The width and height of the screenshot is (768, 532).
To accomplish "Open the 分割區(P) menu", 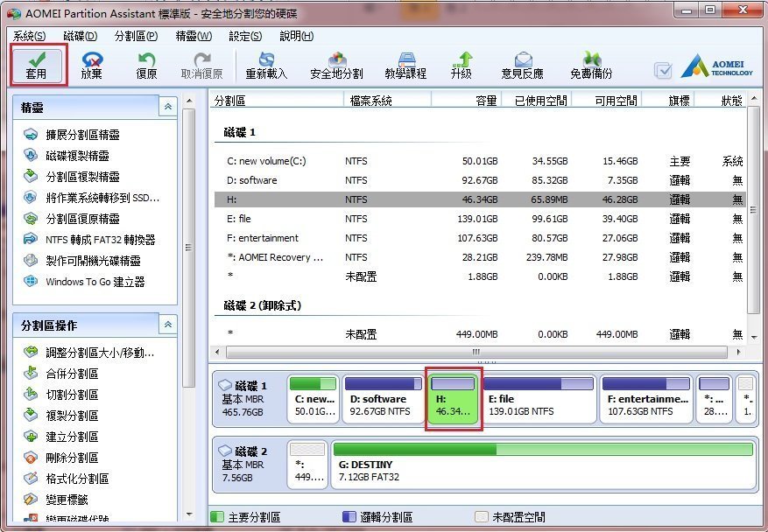I will (x=136, y=36).
